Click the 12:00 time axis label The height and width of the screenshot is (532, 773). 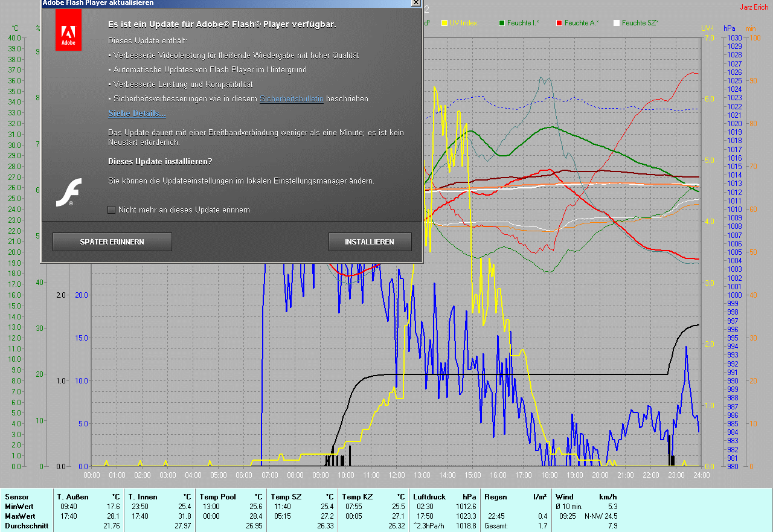point(396,475)
